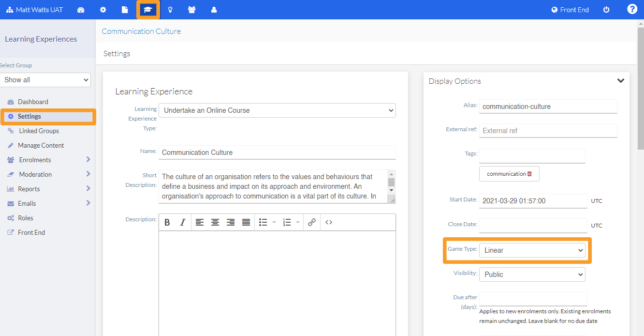This screenshot has width=644, height=336.
Task: Click the power logout icon
Action: 606,10
